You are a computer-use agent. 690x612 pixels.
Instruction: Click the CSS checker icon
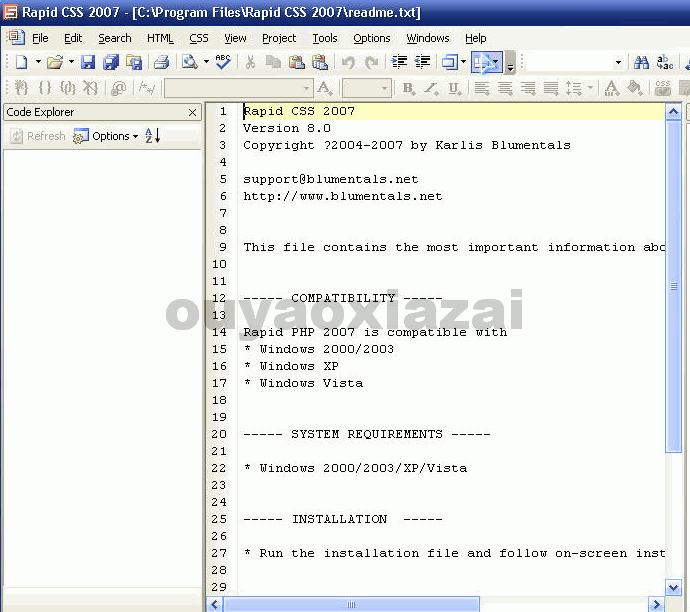coord(662,88)
